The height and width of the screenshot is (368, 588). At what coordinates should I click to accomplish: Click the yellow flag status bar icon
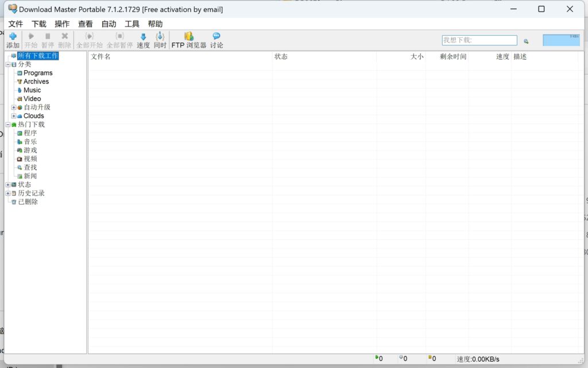(430, 358)
